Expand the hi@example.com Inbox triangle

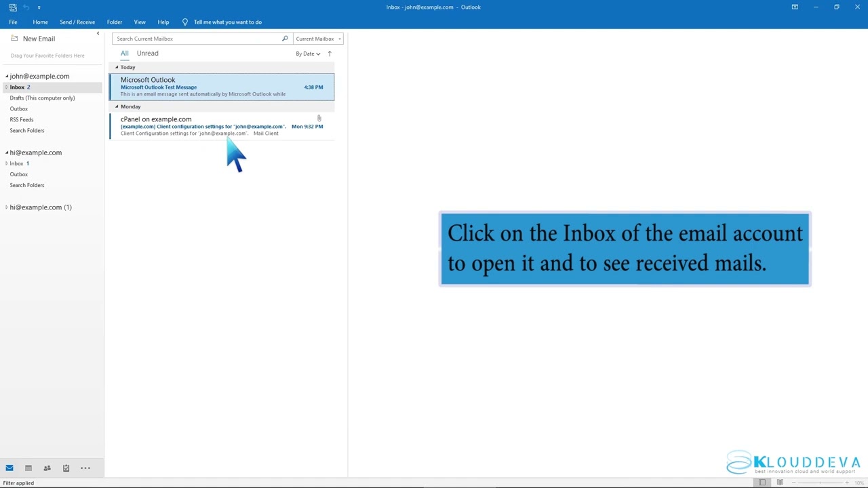click(x=7, y=163)
